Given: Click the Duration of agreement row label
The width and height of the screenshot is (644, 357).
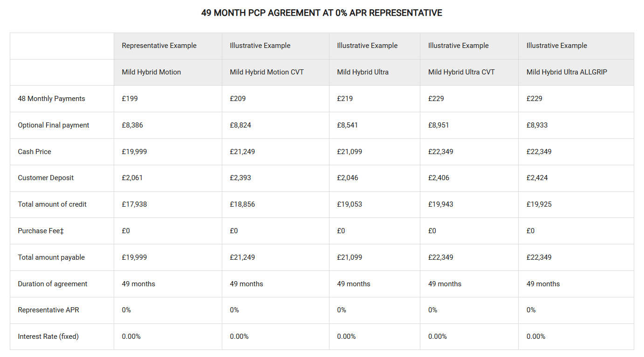Looking at the screenshot, I should coord(53,284).
